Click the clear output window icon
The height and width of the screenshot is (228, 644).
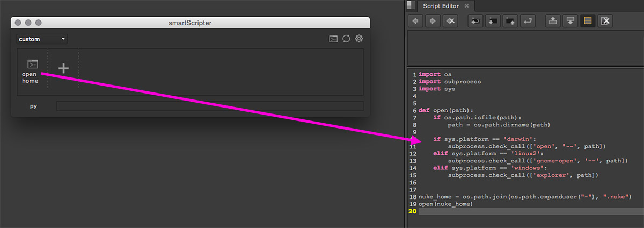coord(605,21)
